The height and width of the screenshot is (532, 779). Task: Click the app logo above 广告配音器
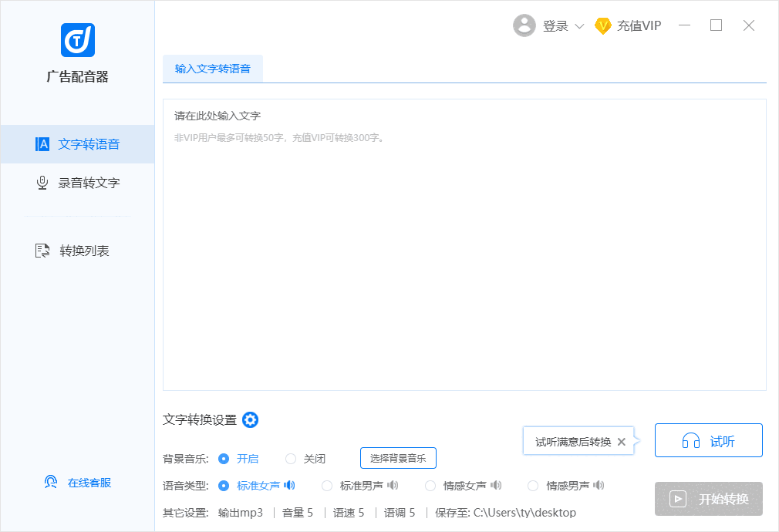78,40
